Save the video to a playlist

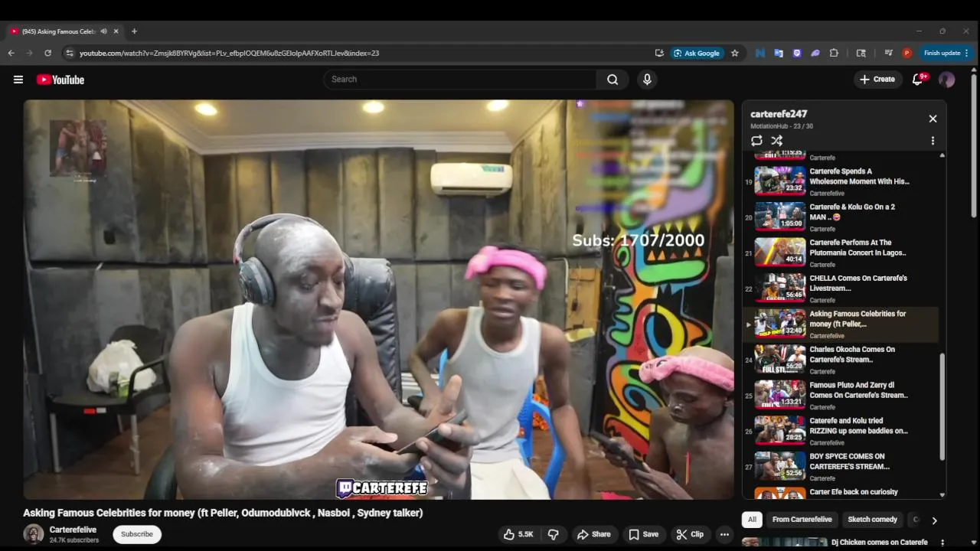point(643,534)
